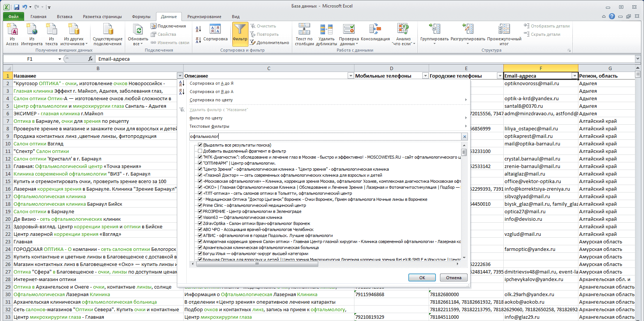This screenshot has height=321, width=644.
Task: Open the Файл tab
Action: click(14, 17)
